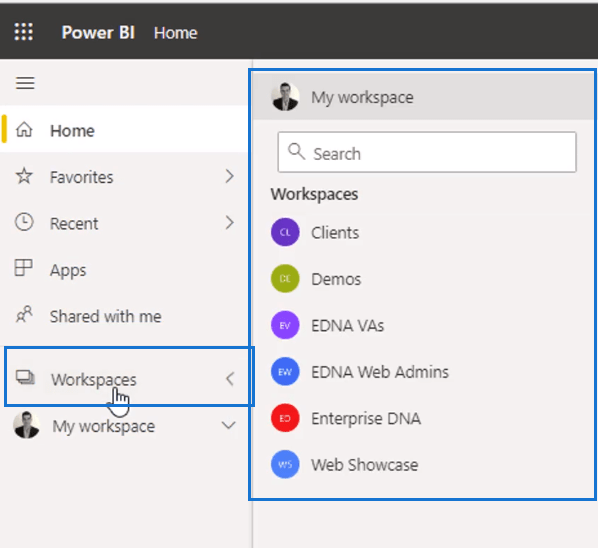Click the Home house icon
The width and height of the screenshot is (598, 548).
coord(24,130)
